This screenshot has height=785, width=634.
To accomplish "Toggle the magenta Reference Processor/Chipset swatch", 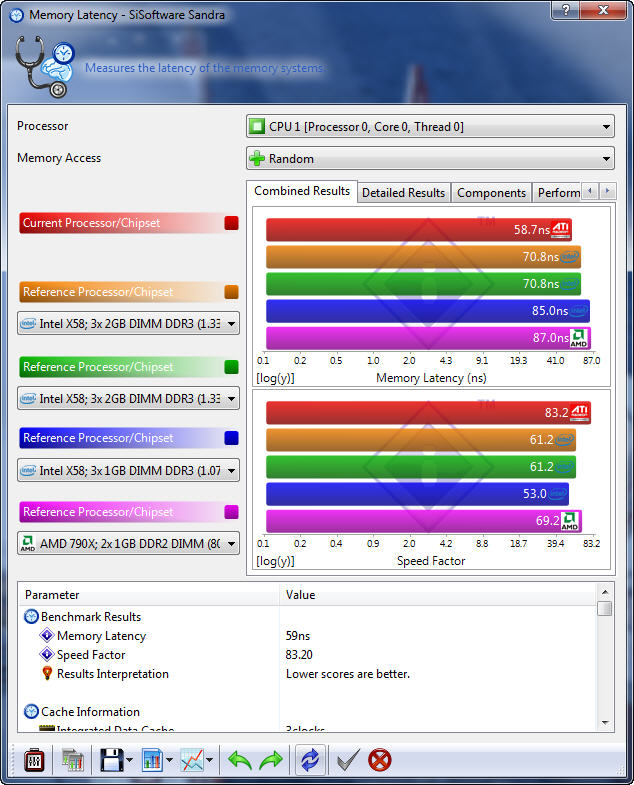I will (231, 512).
